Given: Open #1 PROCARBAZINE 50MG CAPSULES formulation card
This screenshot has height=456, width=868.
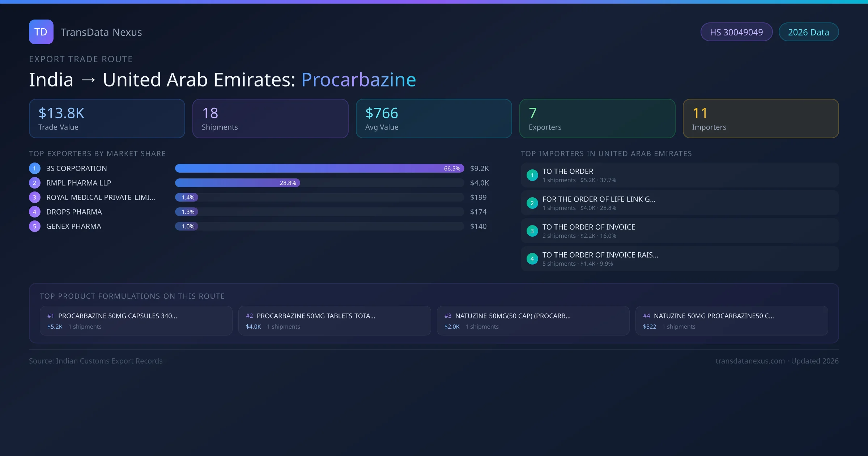Looking at the screenshot, I should point(136,321).
